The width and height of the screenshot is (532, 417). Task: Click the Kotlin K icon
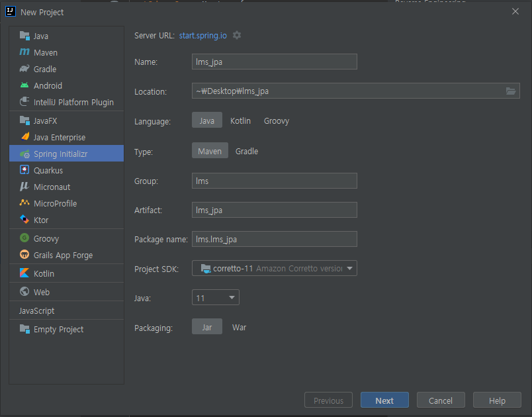click(24, 273)
